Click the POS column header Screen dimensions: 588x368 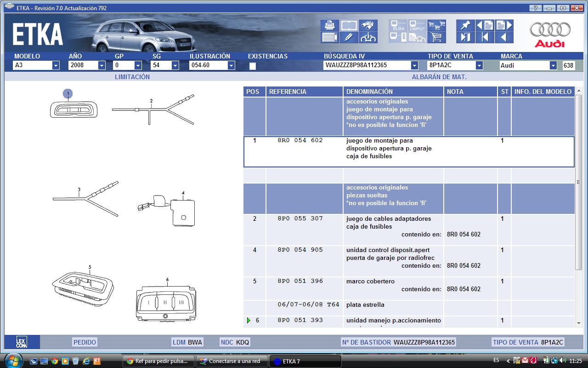[254, 92]
